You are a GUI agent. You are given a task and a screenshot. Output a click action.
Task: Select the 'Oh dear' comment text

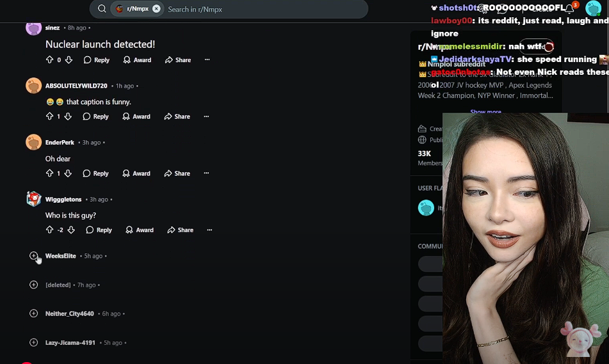click(x=58, y=159)
